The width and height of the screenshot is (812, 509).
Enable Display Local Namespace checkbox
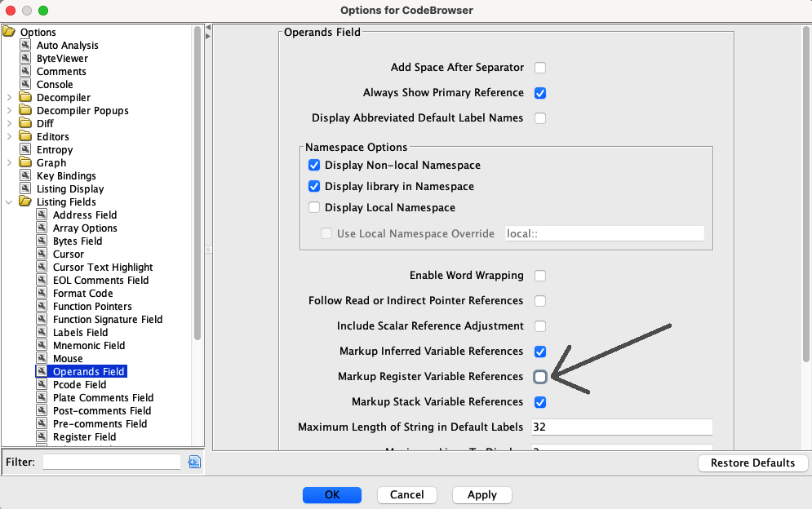(314, 207)
